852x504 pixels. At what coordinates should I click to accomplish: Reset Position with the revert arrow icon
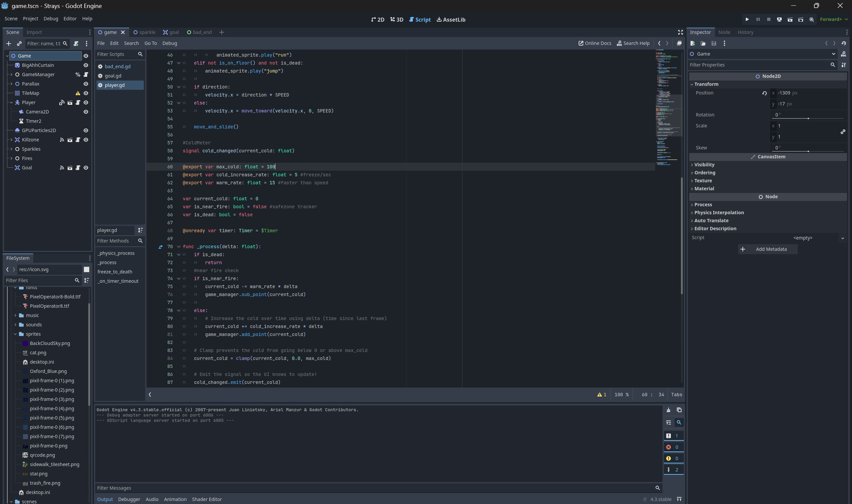pos(764,93)
